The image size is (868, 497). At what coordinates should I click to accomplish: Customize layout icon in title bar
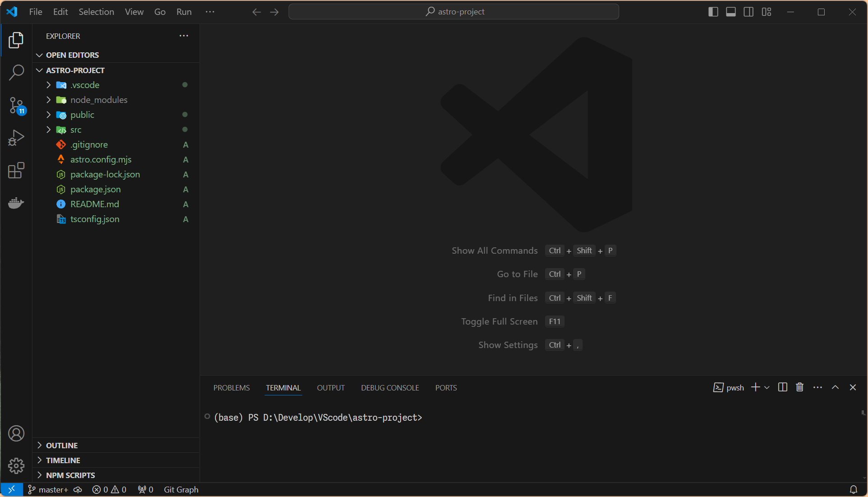(766, 12)
